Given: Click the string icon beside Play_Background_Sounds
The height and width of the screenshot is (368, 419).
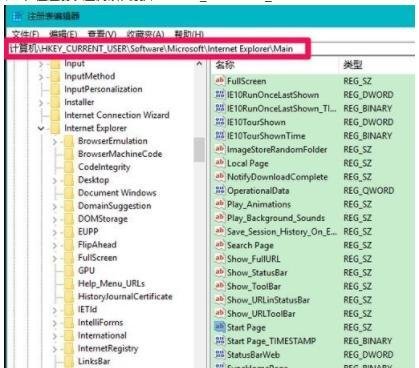Looking at the screenshot, I should 220,217.
